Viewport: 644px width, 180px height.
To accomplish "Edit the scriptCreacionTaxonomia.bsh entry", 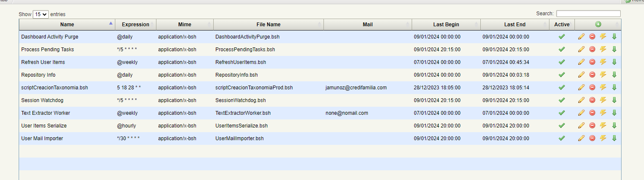I will [x=581, y=88].
